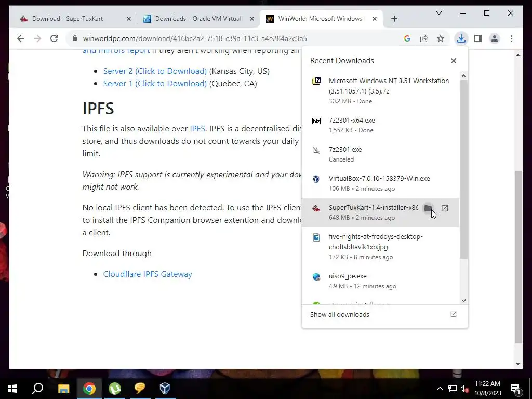Click Show all downloads
The image size is (532, 399).
coord(340,314)
